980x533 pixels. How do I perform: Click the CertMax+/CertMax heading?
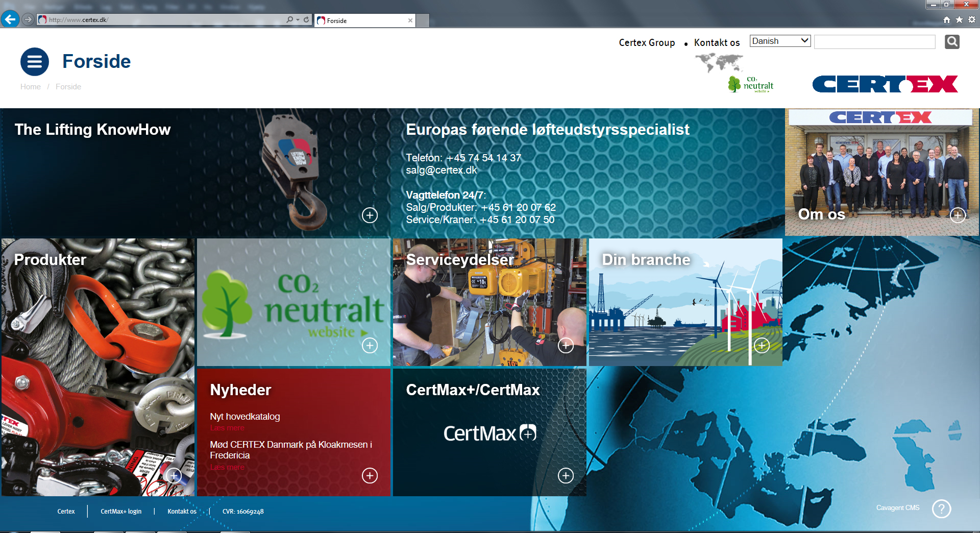(473, 390)
